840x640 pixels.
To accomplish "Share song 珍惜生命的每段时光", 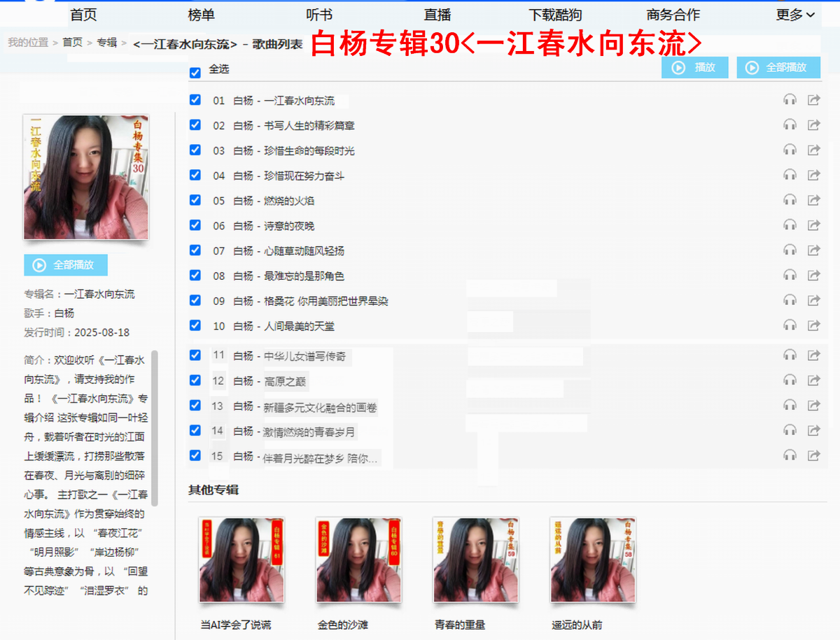I will (813, 150).
